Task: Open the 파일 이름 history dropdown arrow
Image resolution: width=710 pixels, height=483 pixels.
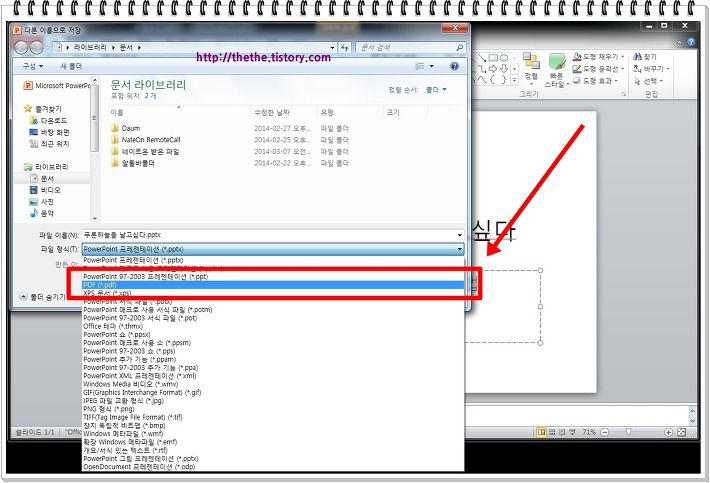Action: 460,235
